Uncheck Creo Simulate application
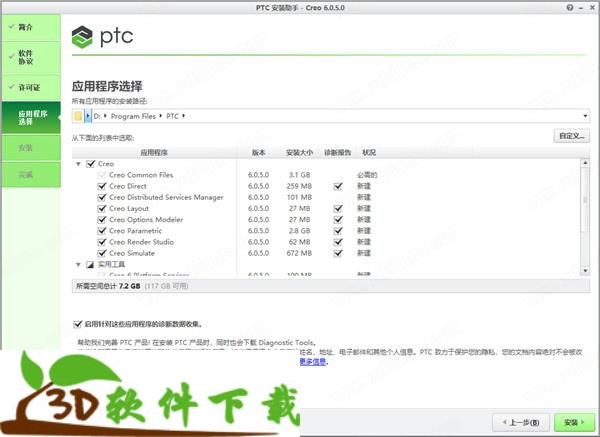This screenshot has height=437, width=600. tap(102, 253)
